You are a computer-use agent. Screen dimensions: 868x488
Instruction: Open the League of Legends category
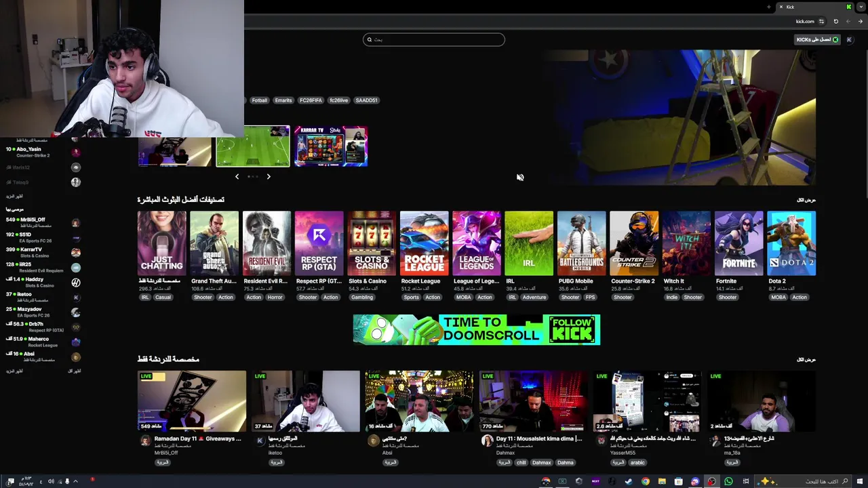(x=477, y=243)
